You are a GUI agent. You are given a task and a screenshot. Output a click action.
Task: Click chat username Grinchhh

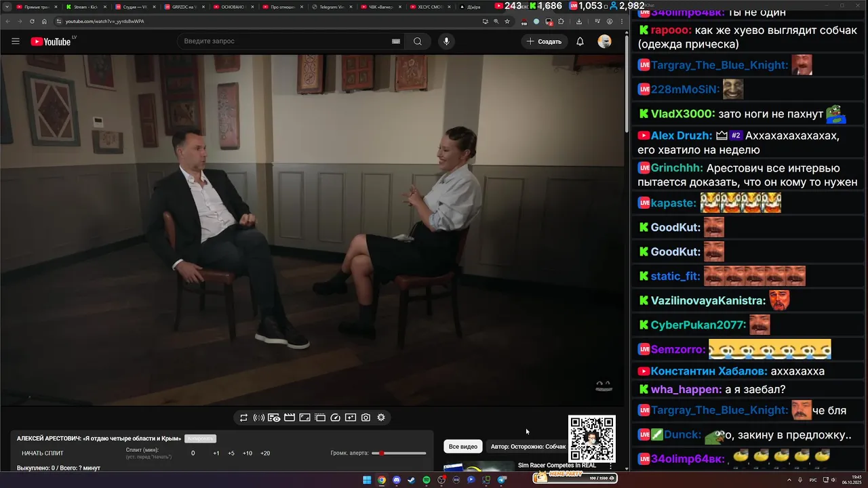click(x=677, y=168)
